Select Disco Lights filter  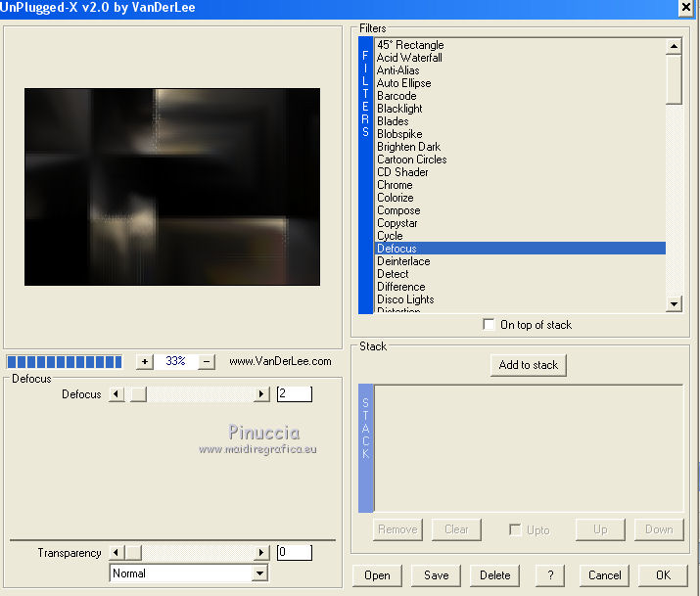point(520,299)
